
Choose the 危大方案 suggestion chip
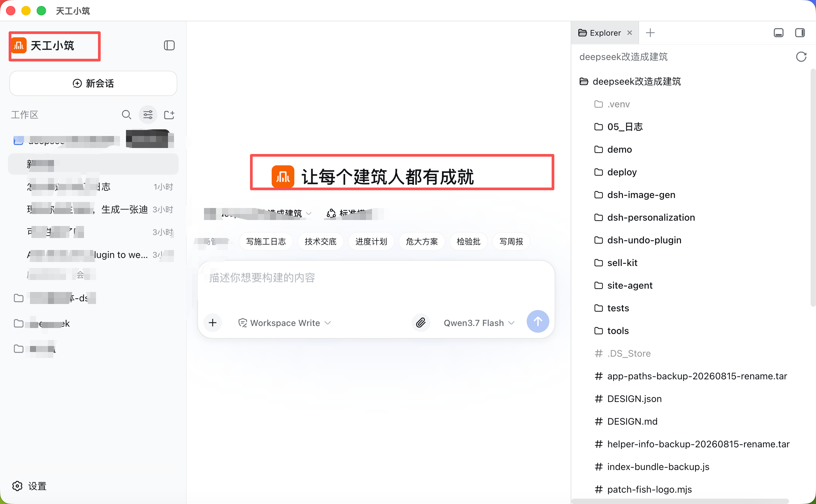click(422, 241)
